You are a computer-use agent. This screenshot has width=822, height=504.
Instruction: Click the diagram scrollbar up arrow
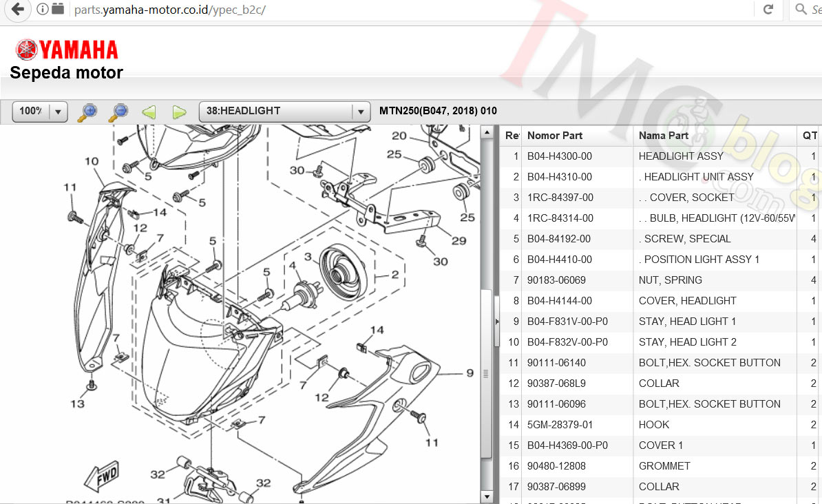tap(487, 133)
